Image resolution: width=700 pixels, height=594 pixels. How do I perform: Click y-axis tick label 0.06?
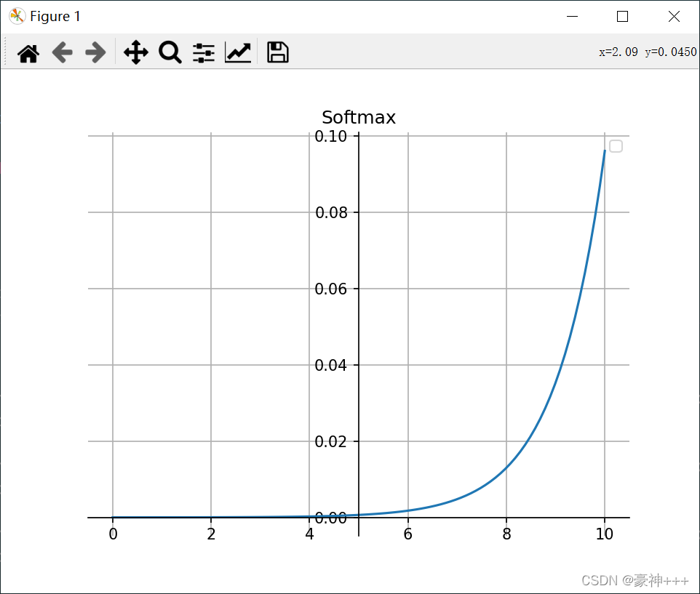pyautogui.click(x=331, y=289)
